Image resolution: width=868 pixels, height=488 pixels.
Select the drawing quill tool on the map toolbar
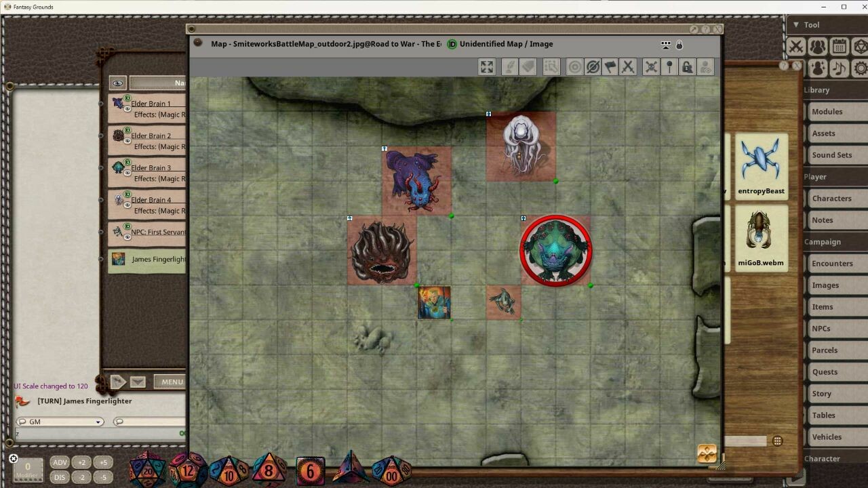509,66
